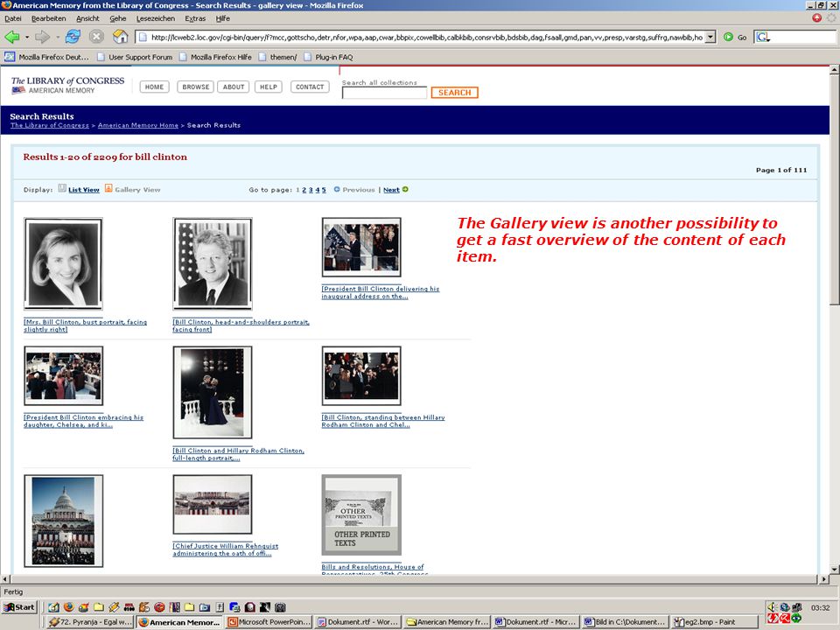Click the horizontal scrollbar right arrow
Image resolution: width=840 pixels, height=630 pixels.
[824, 579]
